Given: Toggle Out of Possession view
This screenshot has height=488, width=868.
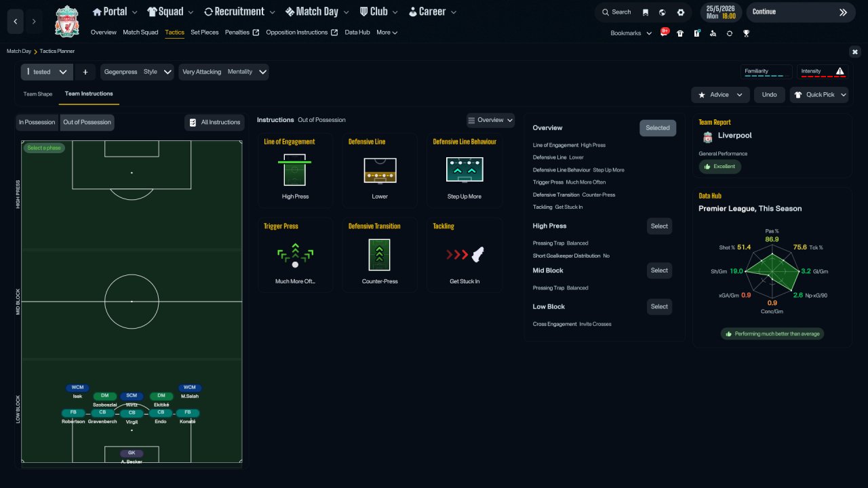Looking at the screenshot, I should (x=87, y=123).
